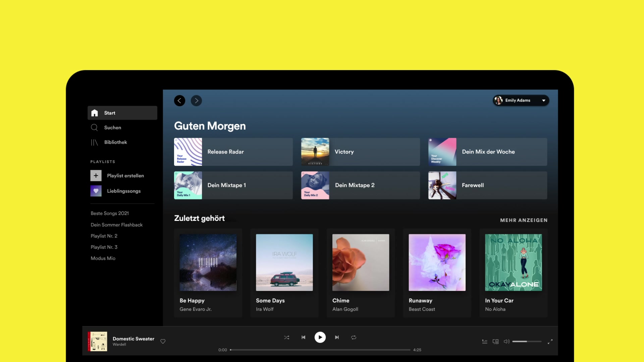The height and width of the screenshot is (362, 644).
Task: Click MEHR ANZEIGEN to show more
Action: (x=524, y=220)
